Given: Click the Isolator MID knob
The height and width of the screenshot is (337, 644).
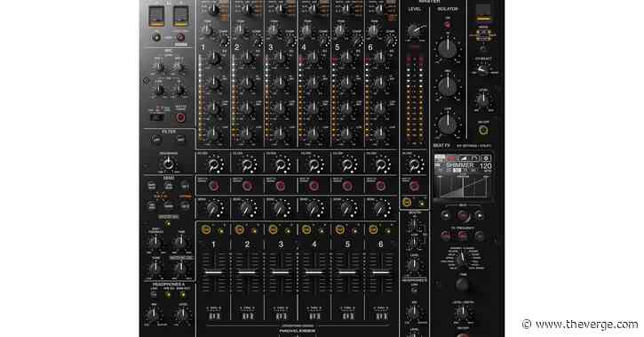Looking at the screenshot, I should tap(447, 87).
